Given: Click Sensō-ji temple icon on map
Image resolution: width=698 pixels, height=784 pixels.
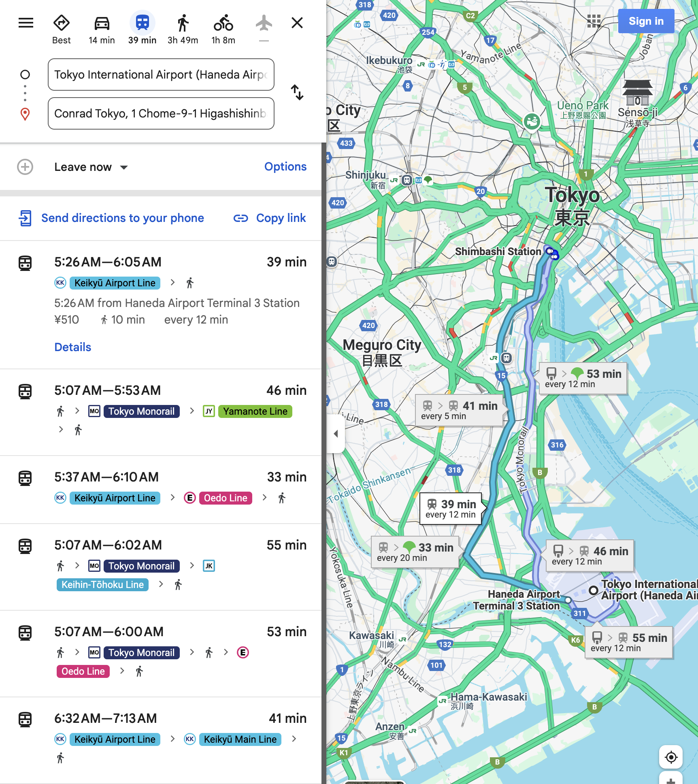Looking at the screenshot, I should [x=637, y=92].
